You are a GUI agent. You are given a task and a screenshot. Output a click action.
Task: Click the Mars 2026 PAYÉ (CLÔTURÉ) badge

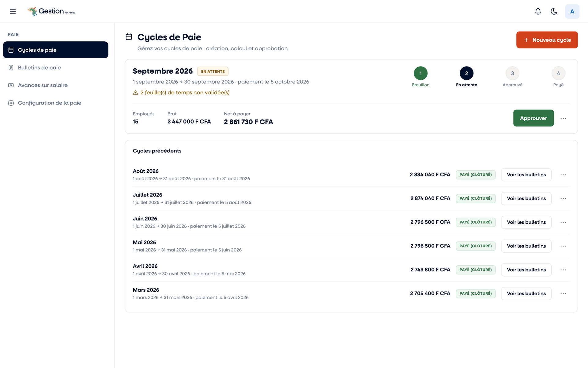click(476, 293)
